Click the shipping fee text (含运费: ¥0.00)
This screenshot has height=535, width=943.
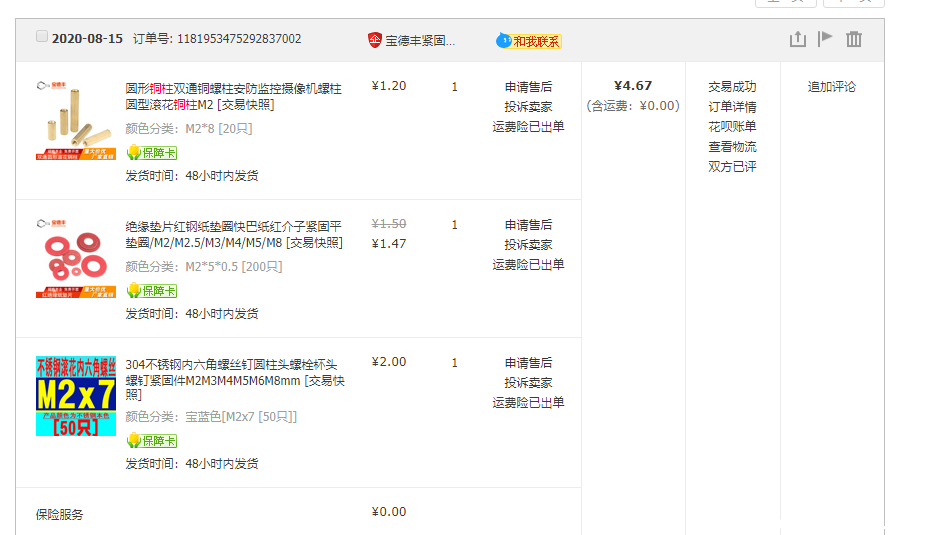pyautogui.click(x=633, y=106)
